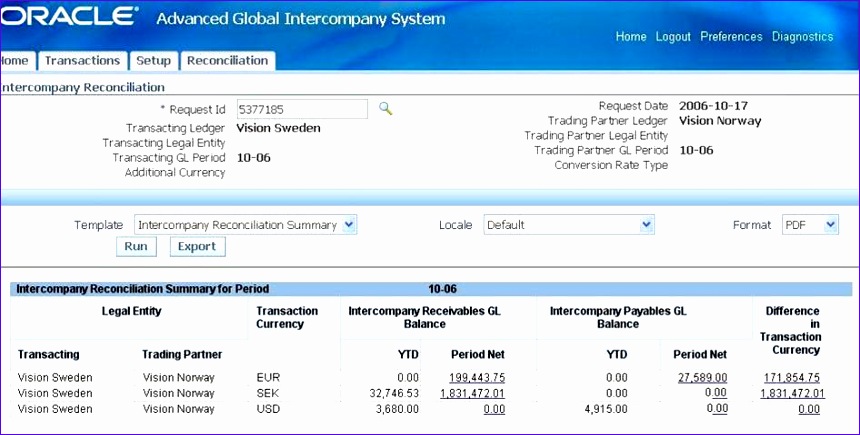Open EUR payables Period Net 27,589.00
The height and width of the screenshot is (435, 860).
point(703,377)
